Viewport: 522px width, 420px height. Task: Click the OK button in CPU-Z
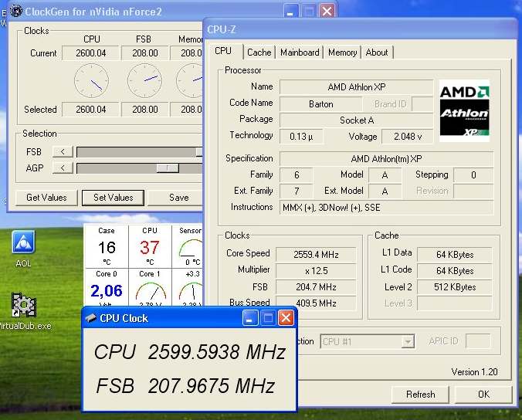[x=483, y=395]
